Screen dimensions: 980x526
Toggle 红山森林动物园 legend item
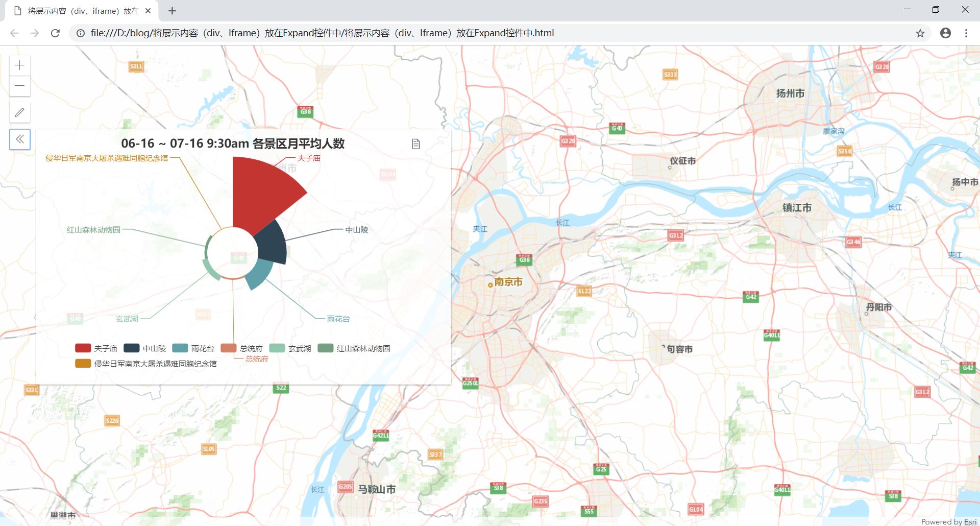[x=354, y=348]
